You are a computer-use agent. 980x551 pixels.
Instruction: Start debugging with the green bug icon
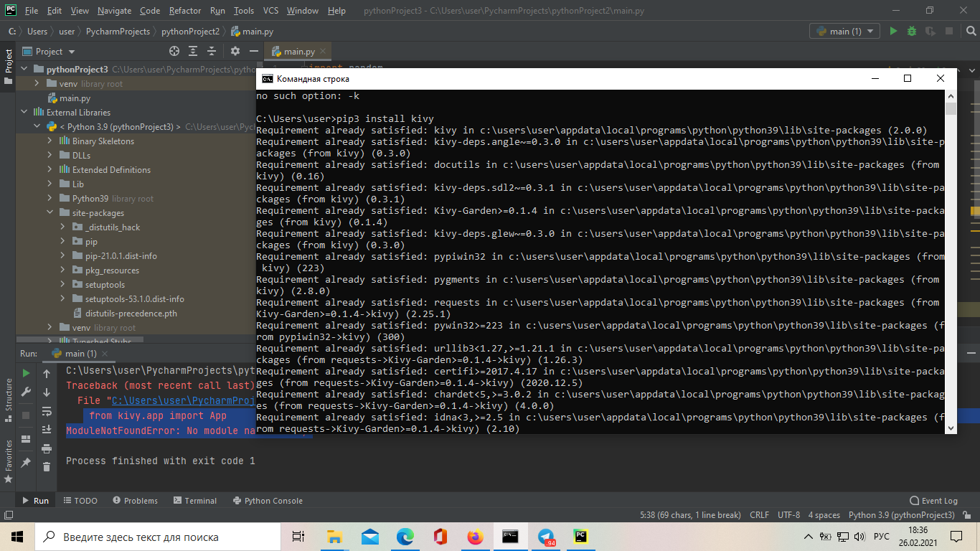(912, 32)
